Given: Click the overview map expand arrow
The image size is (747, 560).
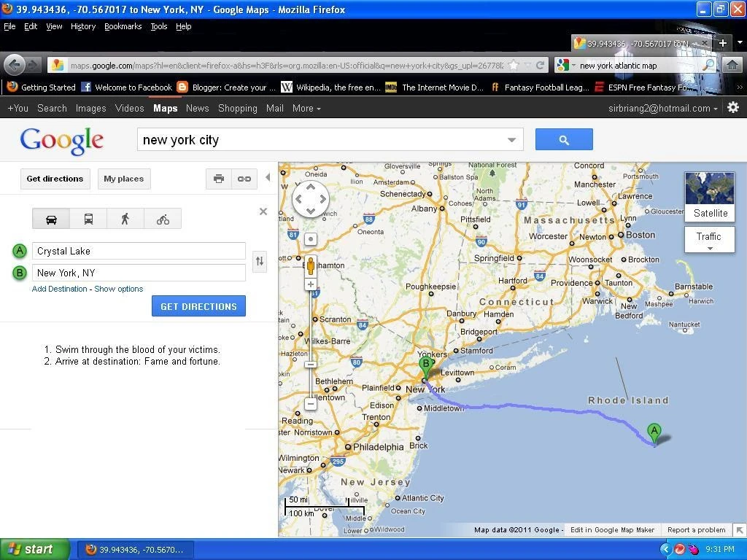Looking at the screenshot, I should pos(739,529).
